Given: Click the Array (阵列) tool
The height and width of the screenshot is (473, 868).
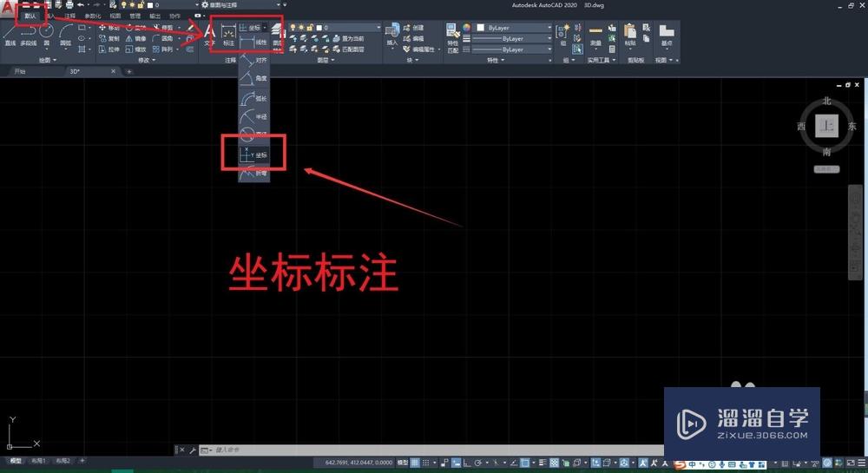Looking at the screenshot, I should coord(163,49).
